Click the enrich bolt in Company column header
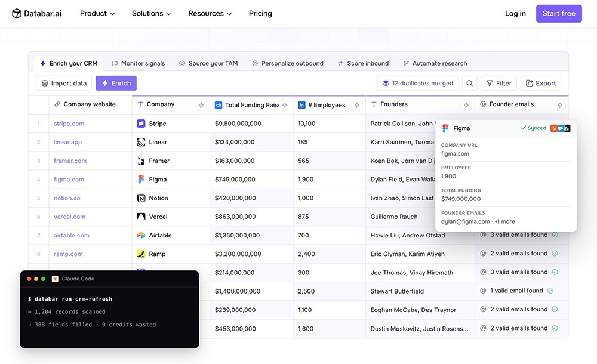 (201, 105)
